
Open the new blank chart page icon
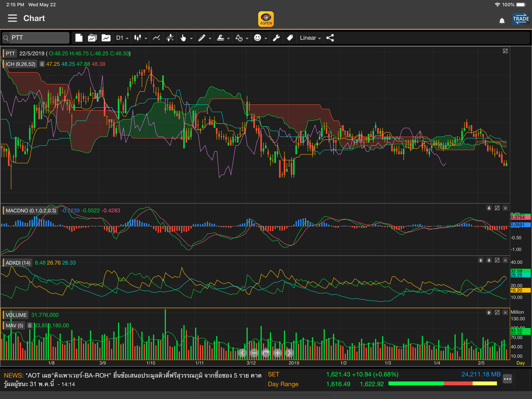pyautogui.click(x=79, y=38)
